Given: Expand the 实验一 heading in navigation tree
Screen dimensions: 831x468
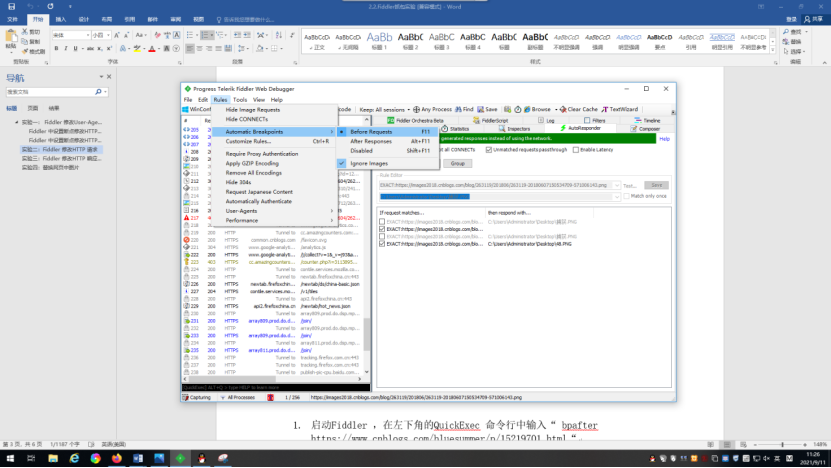Looking at the screenshot, I should pyautogui.click(x=16, y=122).
